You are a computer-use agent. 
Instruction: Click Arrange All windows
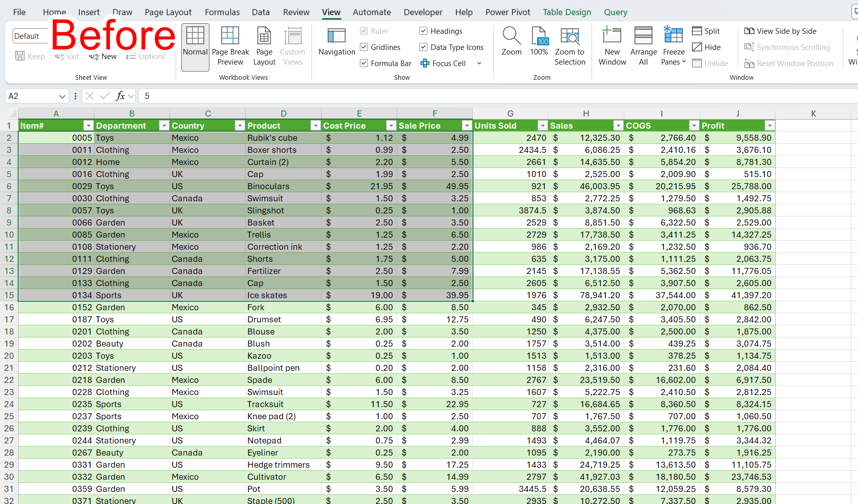click(x=644, y=47)
